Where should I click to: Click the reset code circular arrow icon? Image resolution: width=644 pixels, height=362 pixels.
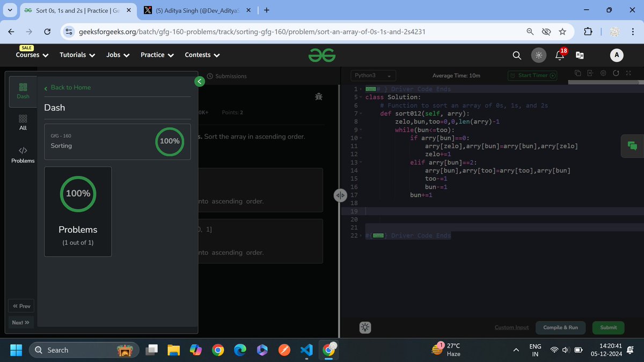616,73
